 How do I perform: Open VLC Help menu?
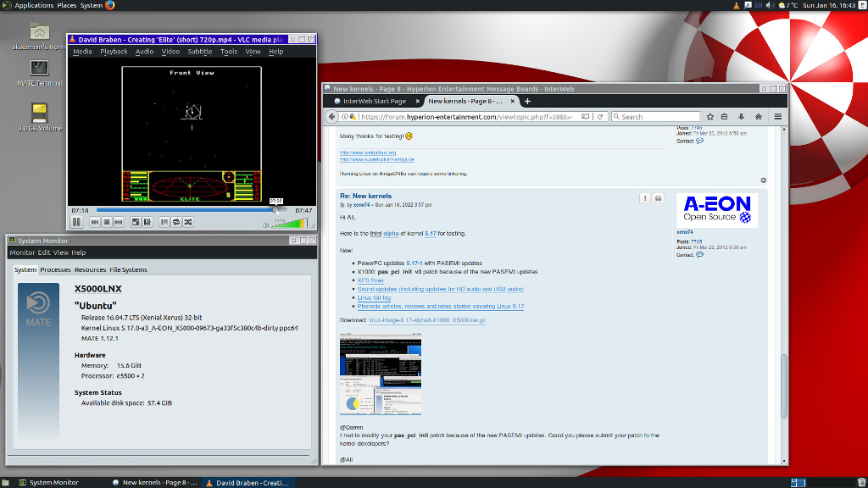pyautogui.click(x=275, y=52)
